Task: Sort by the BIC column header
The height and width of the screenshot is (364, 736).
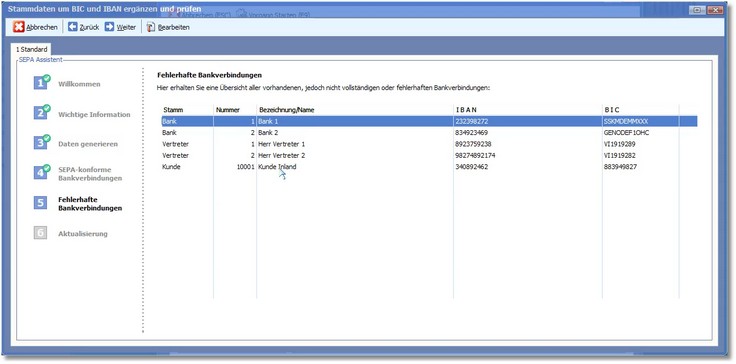Action: coord(640,110)
